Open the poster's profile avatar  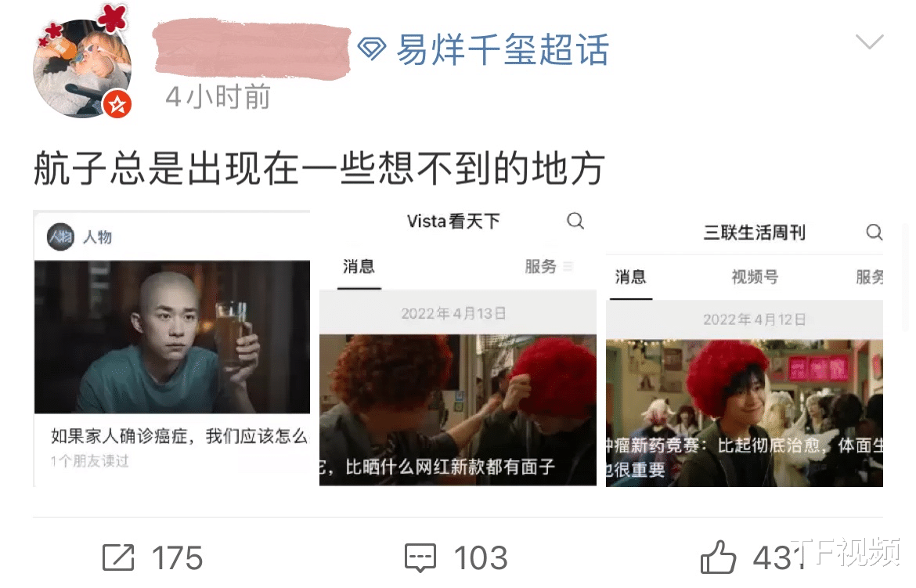tap(82, 68)
